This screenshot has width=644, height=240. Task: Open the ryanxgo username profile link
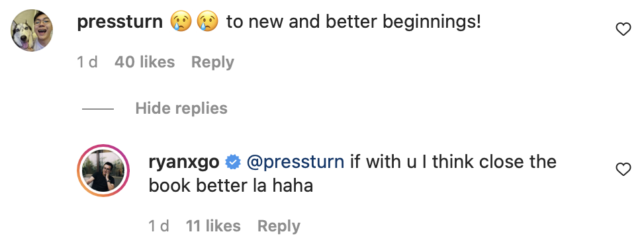click(x=184, y=162)
